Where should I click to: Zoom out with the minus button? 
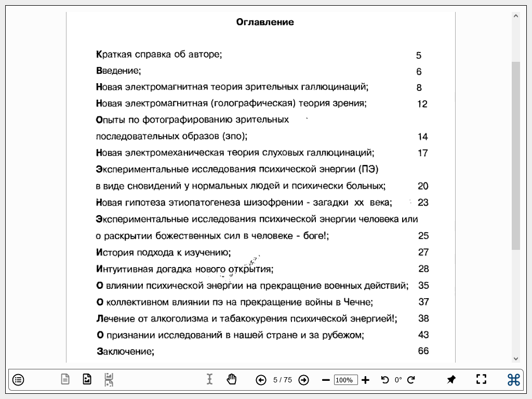[326, 380]
